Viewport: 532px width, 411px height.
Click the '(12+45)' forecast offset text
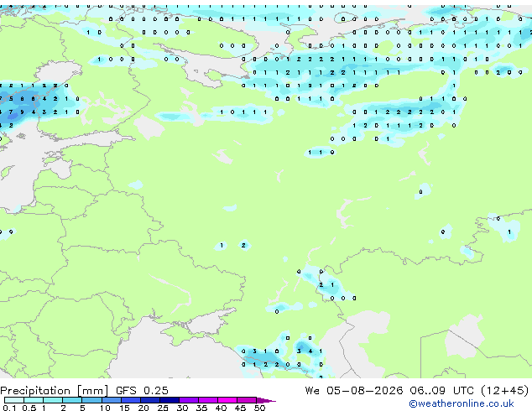click(x=505, y=391)
